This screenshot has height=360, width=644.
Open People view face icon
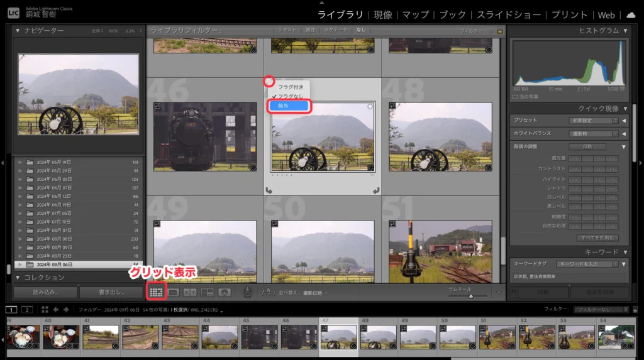(224, 292)
